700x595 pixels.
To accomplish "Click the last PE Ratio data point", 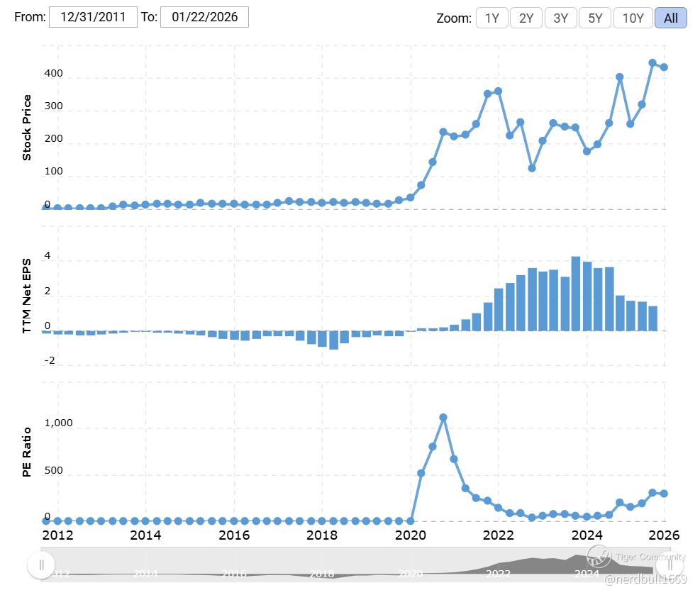I will (664, 493).
